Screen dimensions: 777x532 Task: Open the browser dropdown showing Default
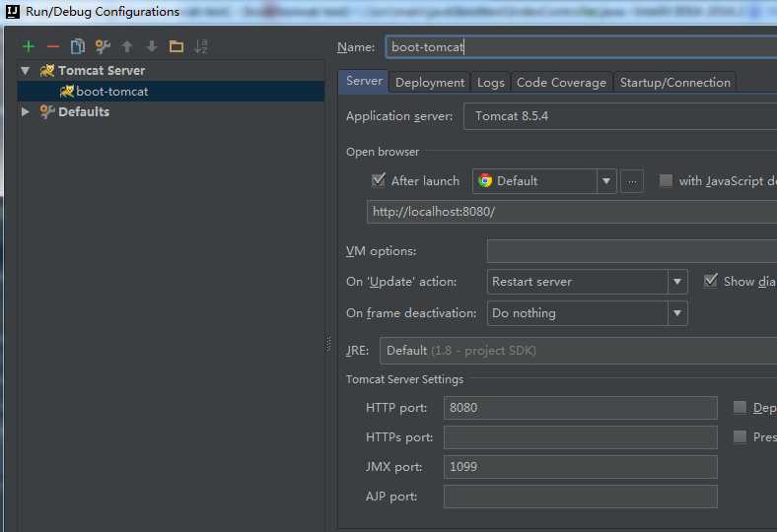pyautogui.click(x=544, y=181)
